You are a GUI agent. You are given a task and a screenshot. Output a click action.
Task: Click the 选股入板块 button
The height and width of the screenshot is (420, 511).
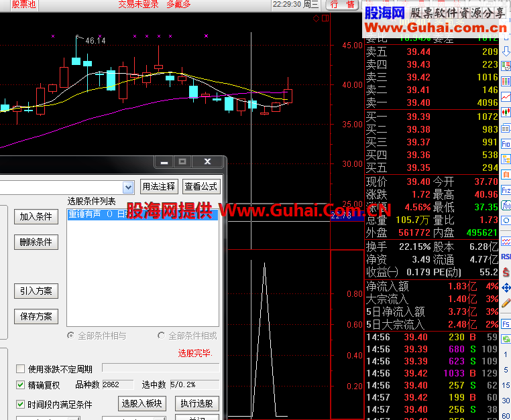click(141, 404)
